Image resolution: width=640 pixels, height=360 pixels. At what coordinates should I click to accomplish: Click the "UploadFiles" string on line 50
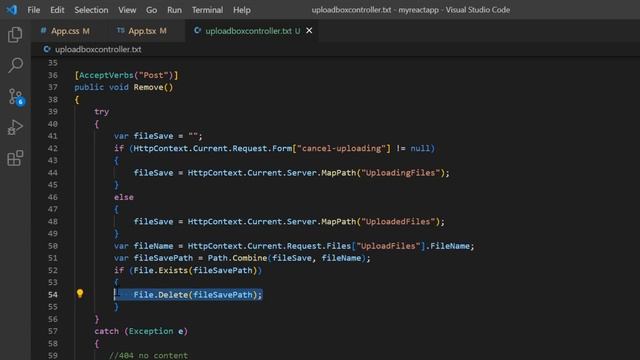click(388, 246)
